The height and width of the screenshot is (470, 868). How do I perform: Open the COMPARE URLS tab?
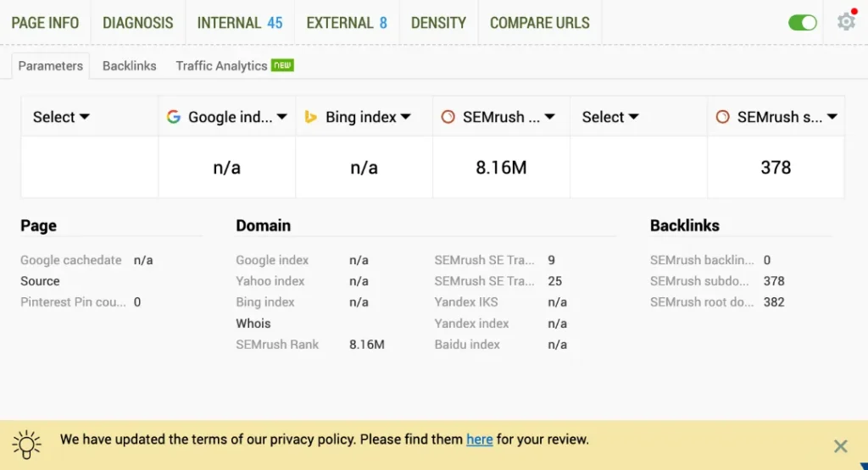(540, 23)
